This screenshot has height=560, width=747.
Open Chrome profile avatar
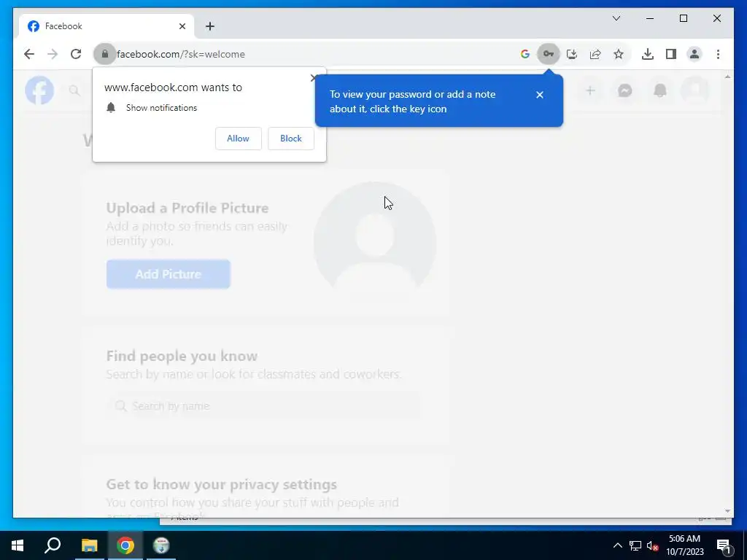point(694,54)
